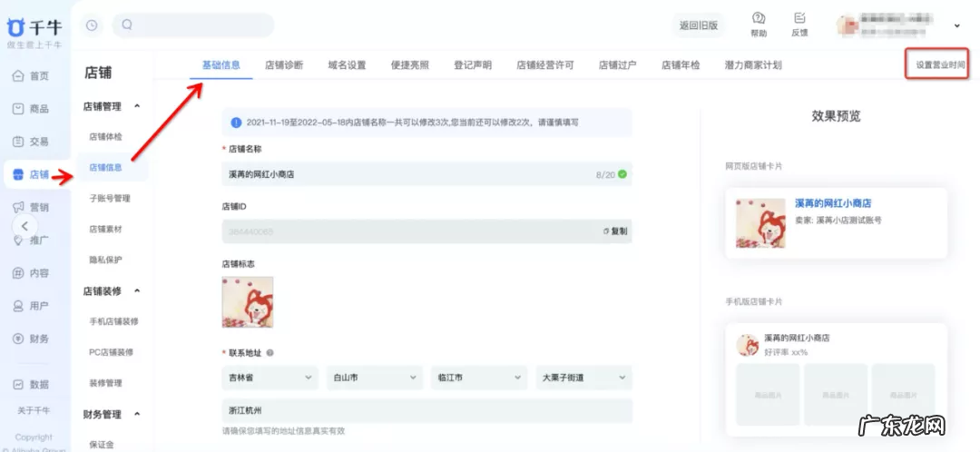Open the history clock icon
Viewport: 980px width, 452px height.
click(92, 25)
